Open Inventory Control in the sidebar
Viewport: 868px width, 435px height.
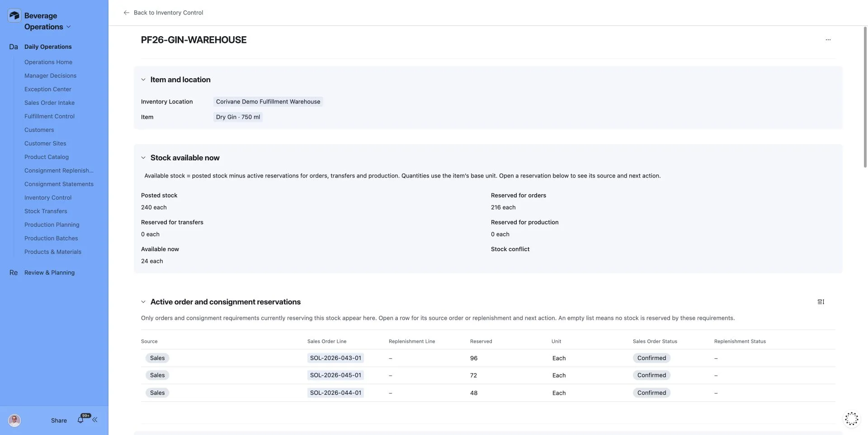48,197
